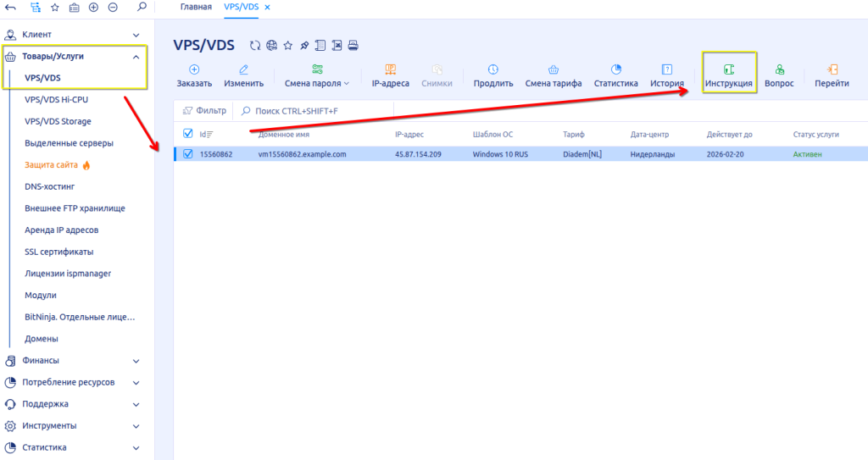Click the История toolbar icon
Viewport: 868px width, 460px height.
[x=667, y=69]
